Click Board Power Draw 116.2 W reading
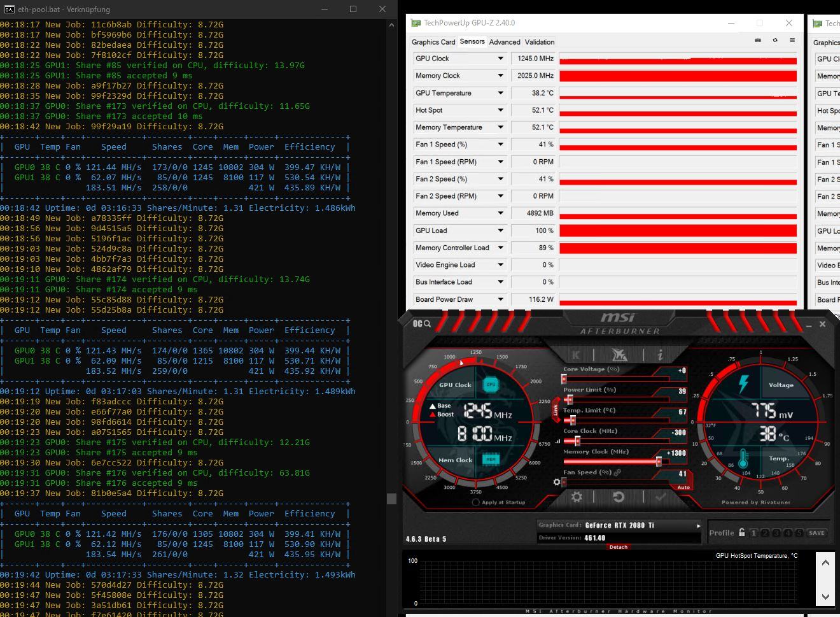This screenshot has height=617, width=840. click(533, 299)
